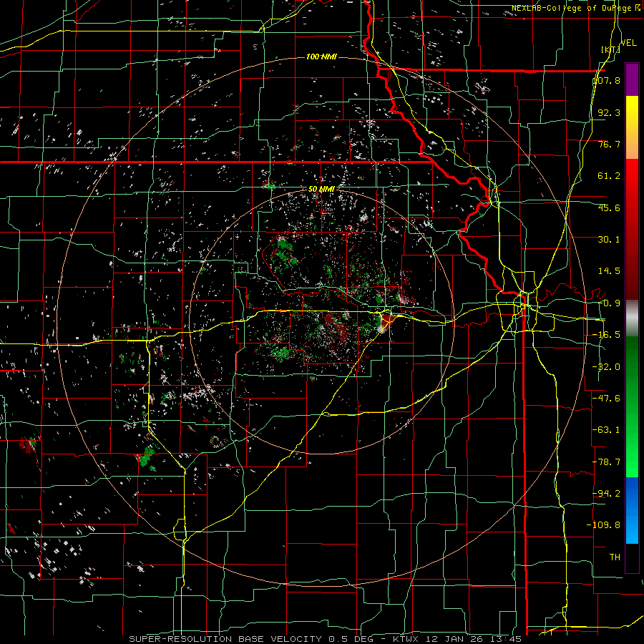Select the 61.2 velocity scale value
Image resolution: width=644 pixels, height=644 pixels.
point(609,176)
